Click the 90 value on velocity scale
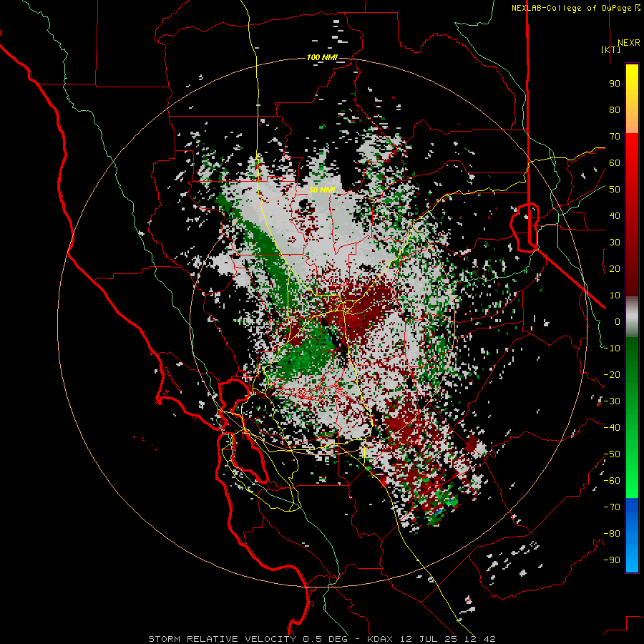Screen dimensions: 644x644 pos(615,84)
